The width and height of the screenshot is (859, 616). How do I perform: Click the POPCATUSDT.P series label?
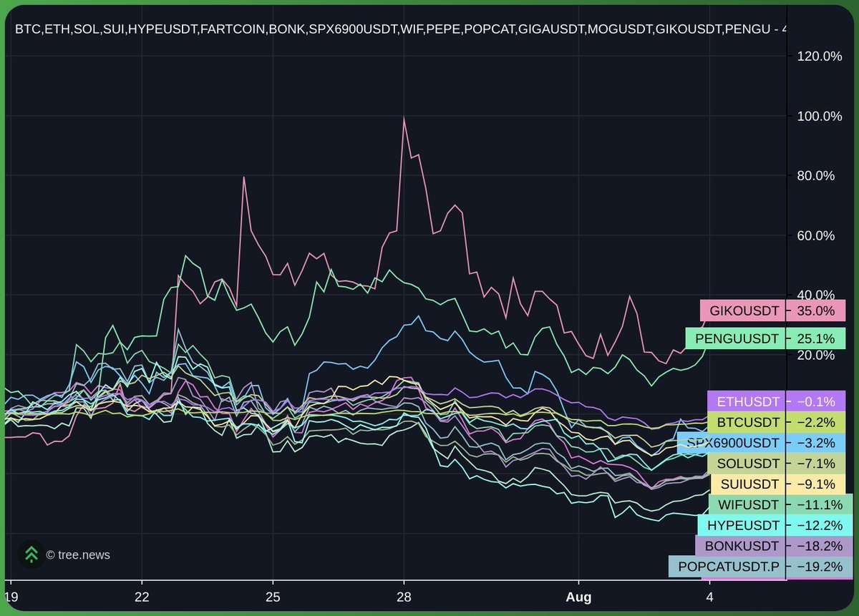click(x=727, y=567)
